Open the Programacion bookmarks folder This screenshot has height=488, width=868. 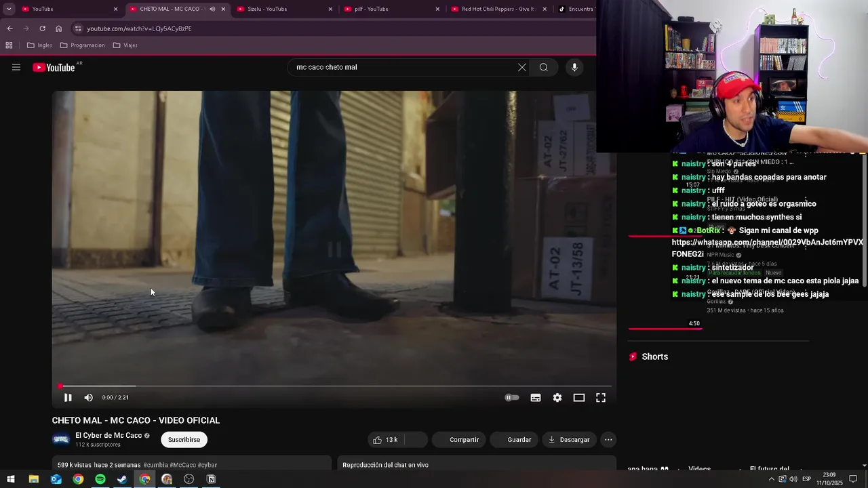pyautogui.click(x=82, y=45)
